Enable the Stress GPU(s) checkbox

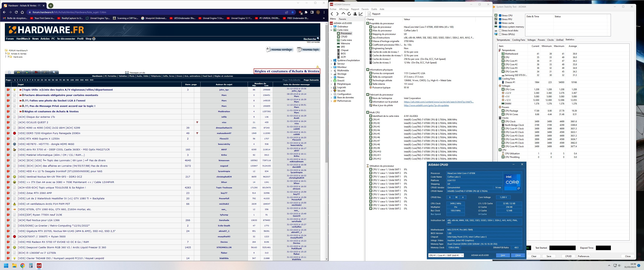(500, 34)
